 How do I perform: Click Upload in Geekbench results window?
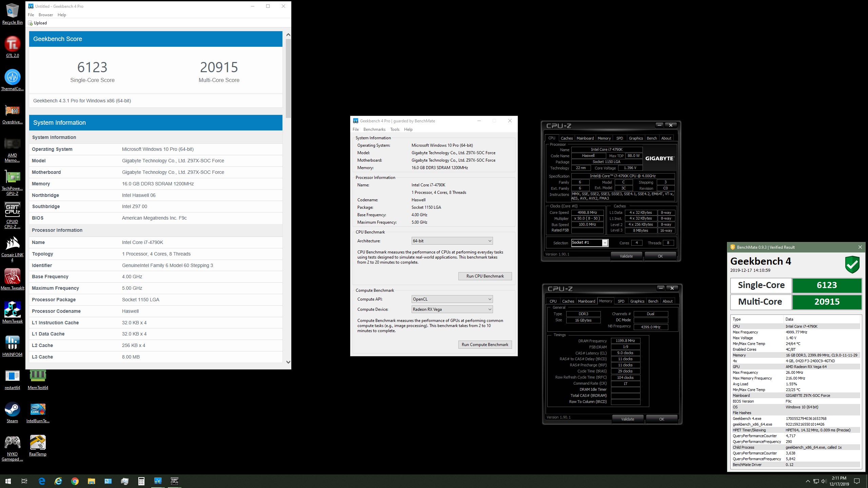pos(37,23)
